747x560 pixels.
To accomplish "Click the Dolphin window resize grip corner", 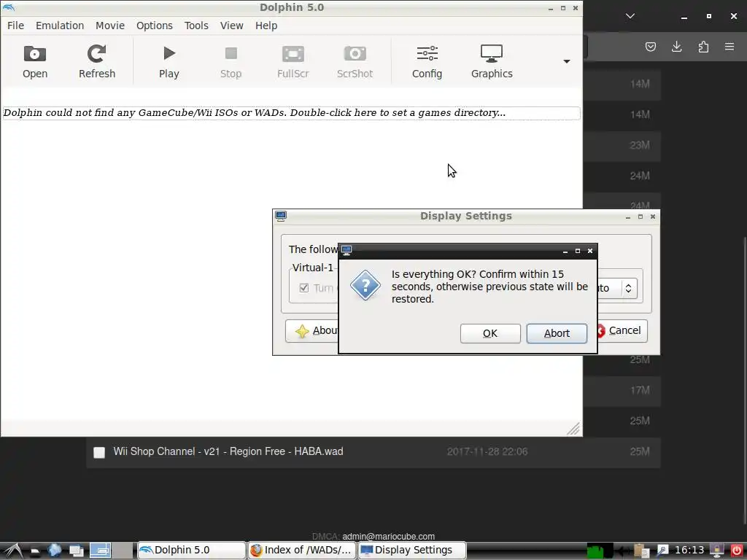I will pyautogui.click(x=574, y=429).
